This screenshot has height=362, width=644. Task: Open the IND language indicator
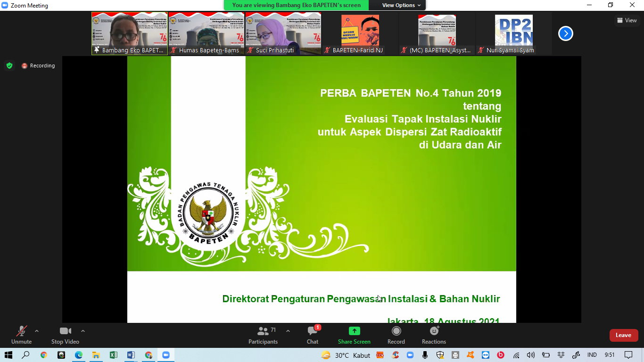(592, 355)
